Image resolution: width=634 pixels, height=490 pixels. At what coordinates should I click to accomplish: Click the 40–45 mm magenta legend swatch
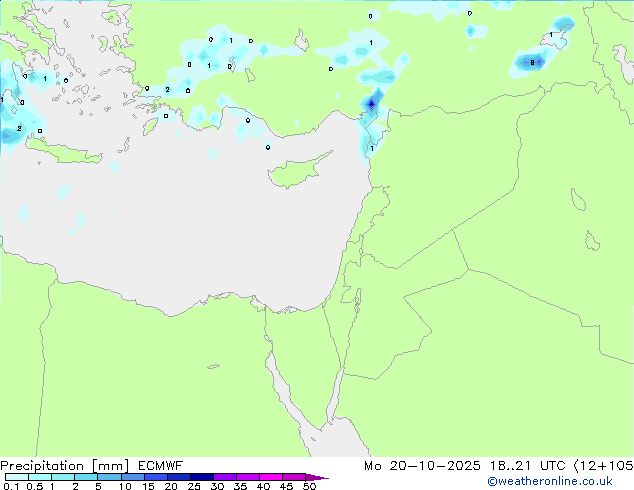coord(271,477)
